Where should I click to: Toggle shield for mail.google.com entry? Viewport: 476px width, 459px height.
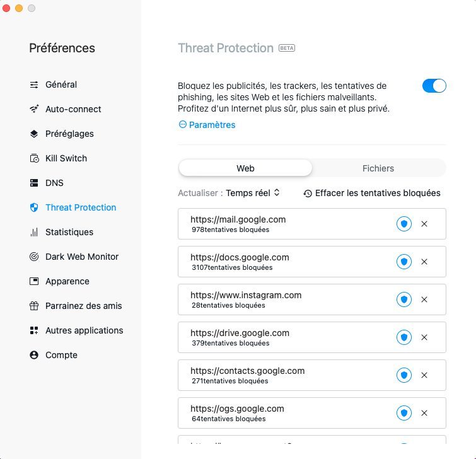pyautogui.click(x=403, y=224)
